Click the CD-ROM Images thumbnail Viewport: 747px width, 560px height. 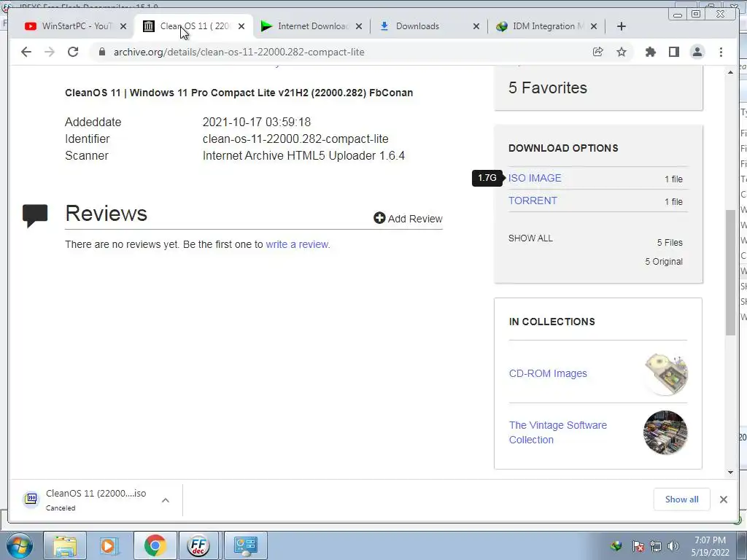665,374
